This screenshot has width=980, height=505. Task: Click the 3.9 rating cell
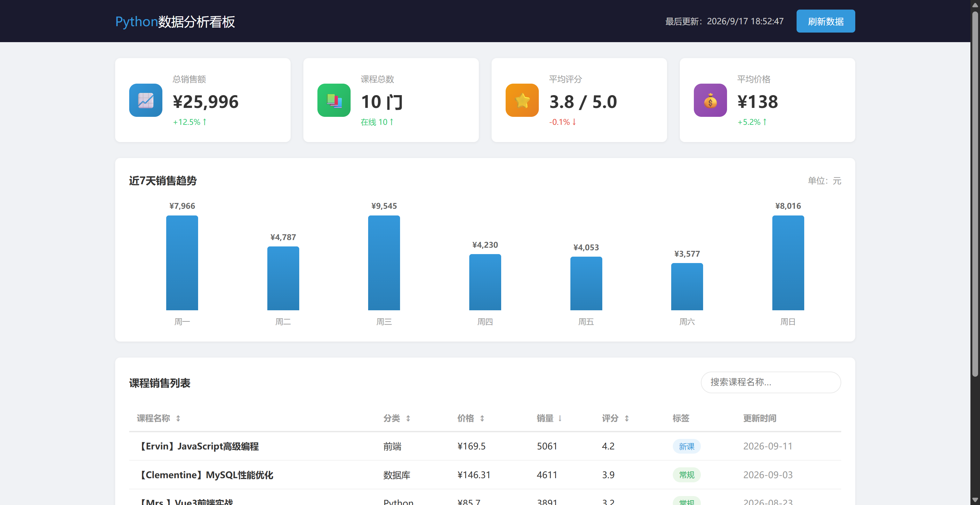608,475
